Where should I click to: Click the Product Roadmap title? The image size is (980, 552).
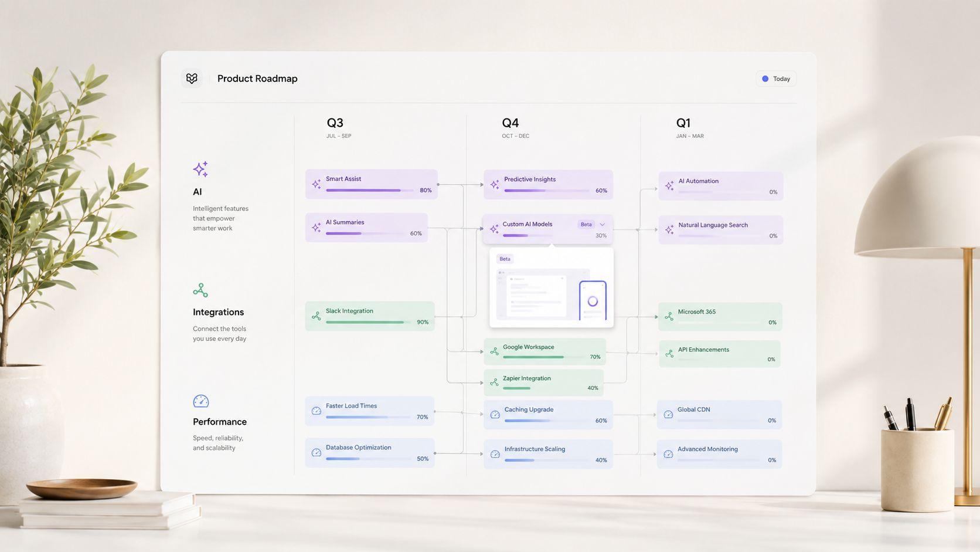pos(257,79)
